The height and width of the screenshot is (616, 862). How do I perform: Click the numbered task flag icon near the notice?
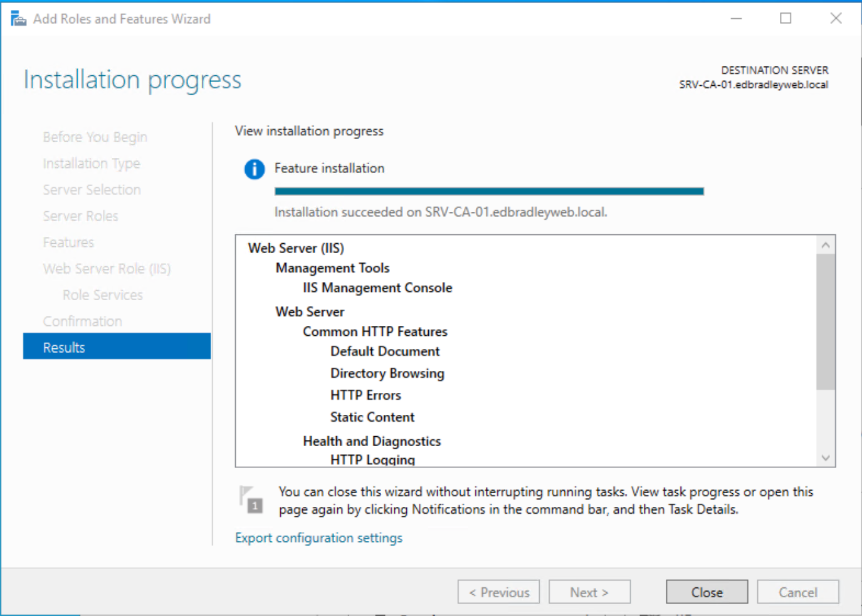(250, 499)
